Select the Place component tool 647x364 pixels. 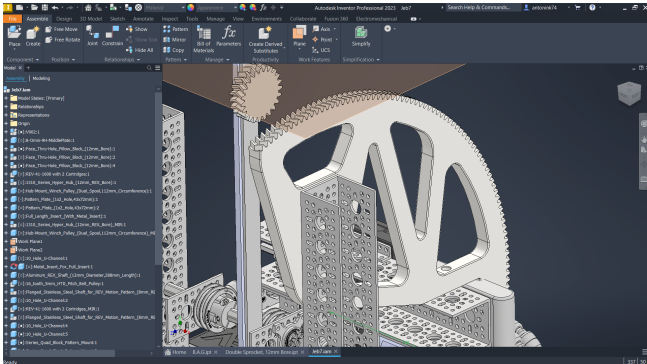(x=14, y=36)
